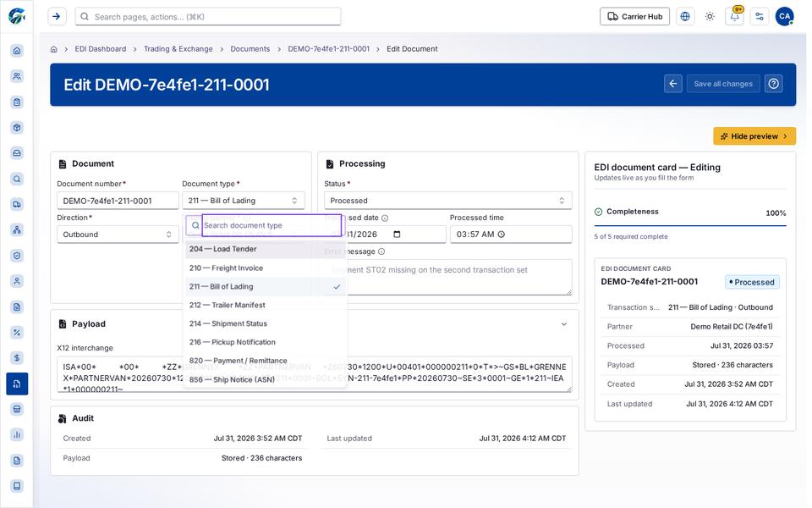Open the language globe icon
This screenshot has width=812, height=508.
tap(684, 17)
